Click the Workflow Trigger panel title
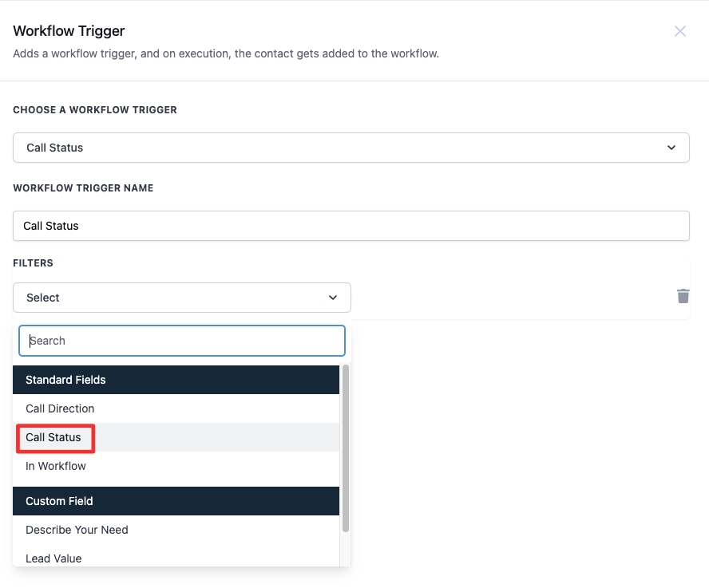 69,31
